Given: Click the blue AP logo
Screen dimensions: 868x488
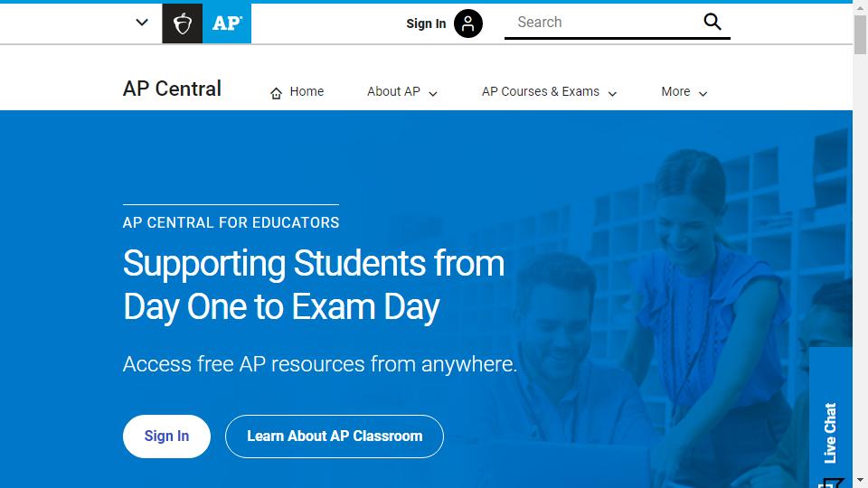Looking at the screenshot, I should point(227,23).
